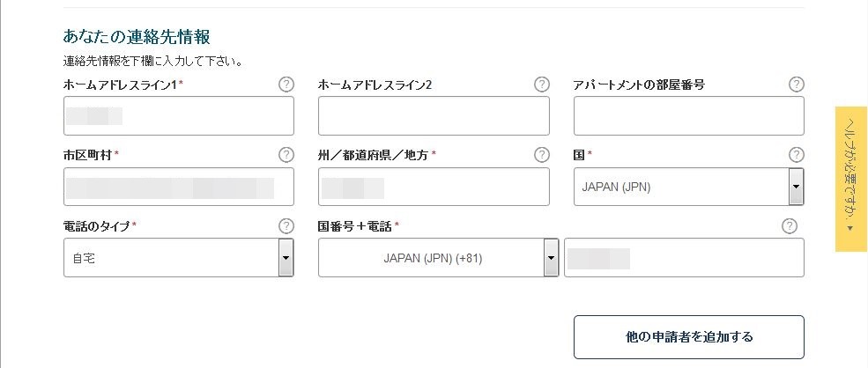The image size is (868, 368).
Task: Show help for 州/都道府県/地方 field
Action: click(541, 155)
